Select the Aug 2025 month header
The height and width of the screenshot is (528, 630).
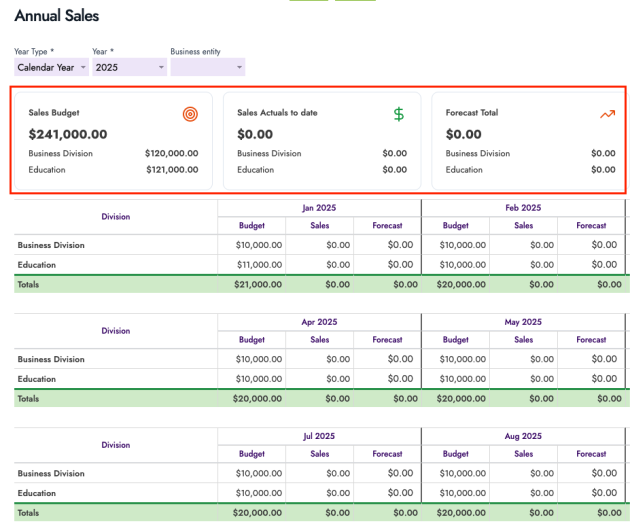click(x=523, y=437)
